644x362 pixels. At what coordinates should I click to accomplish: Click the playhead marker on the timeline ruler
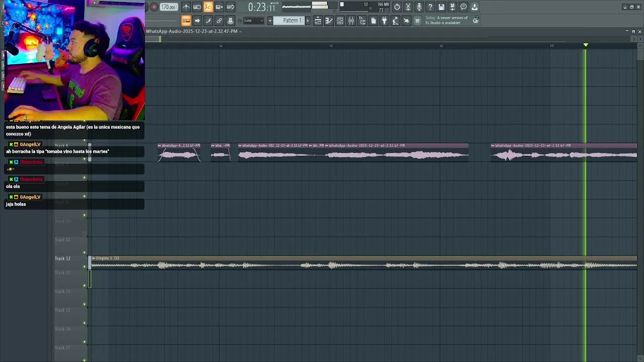586,45
